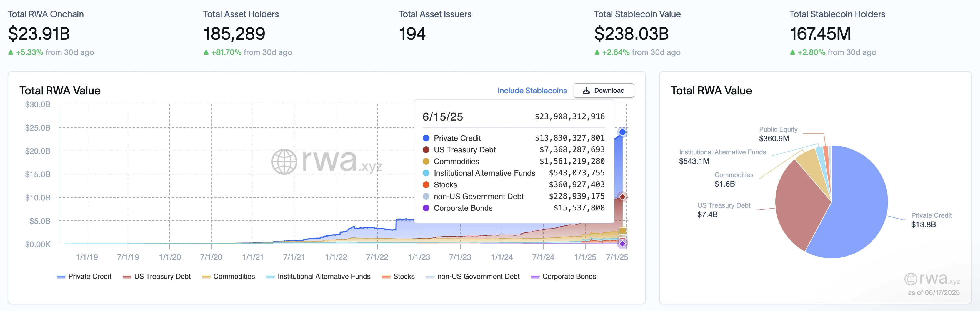Click the green arrow under Total Stablecoin Value
980x311 pixels.
click(597, 52)
